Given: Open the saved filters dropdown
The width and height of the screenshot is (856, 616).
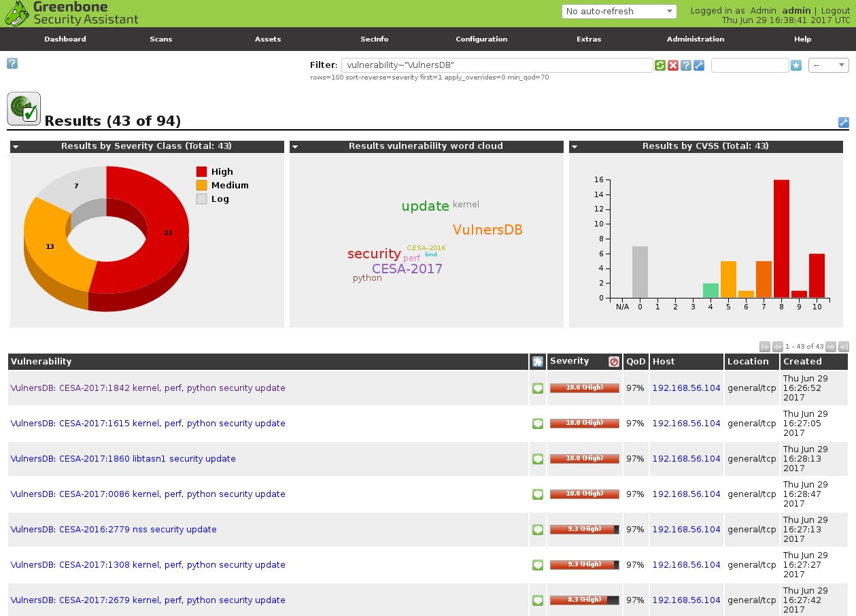Looking at the screenshot, I should pos(829,65).
